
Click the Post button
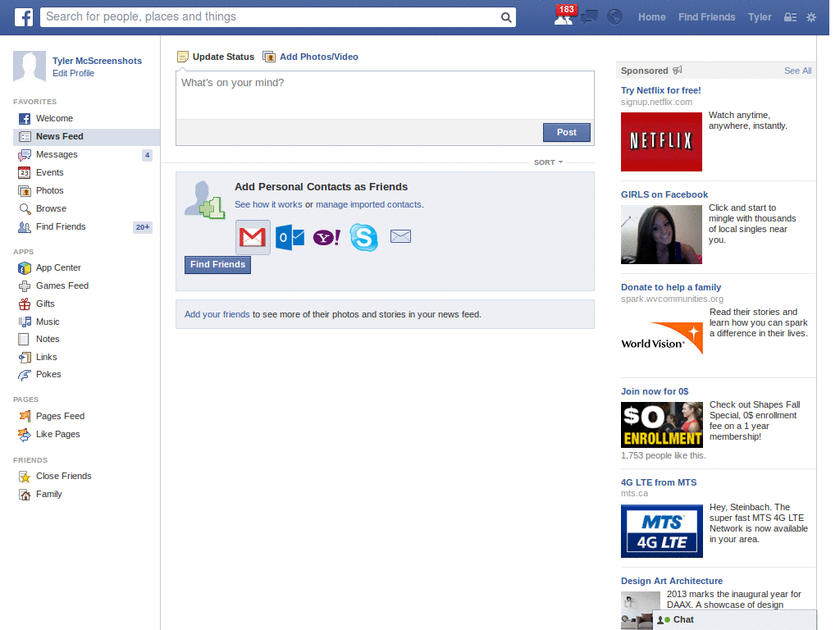[x=566, y=132]
